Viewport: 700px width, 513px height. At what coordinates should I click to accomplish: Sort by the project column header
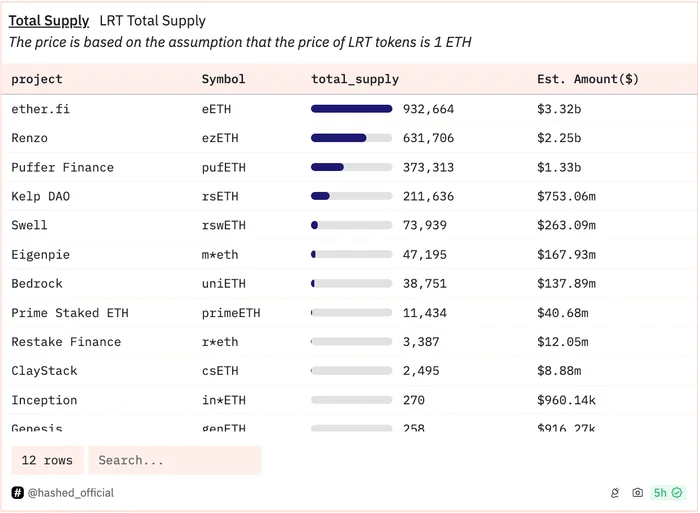click(37, 79)
